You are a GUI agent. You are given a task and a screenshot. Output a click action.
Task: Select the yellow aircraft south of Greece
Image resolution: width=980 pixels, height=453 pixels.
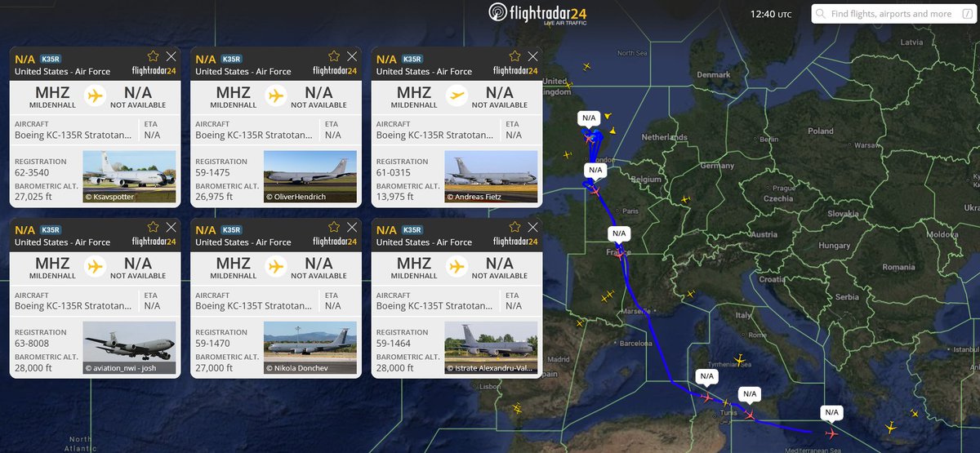891,427
